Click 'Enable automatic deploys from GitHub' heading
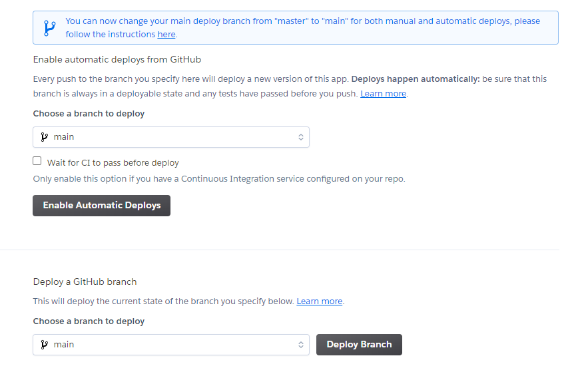Image resolution: width=588 pixels, height=378 pixels. [x=117, y=60]
